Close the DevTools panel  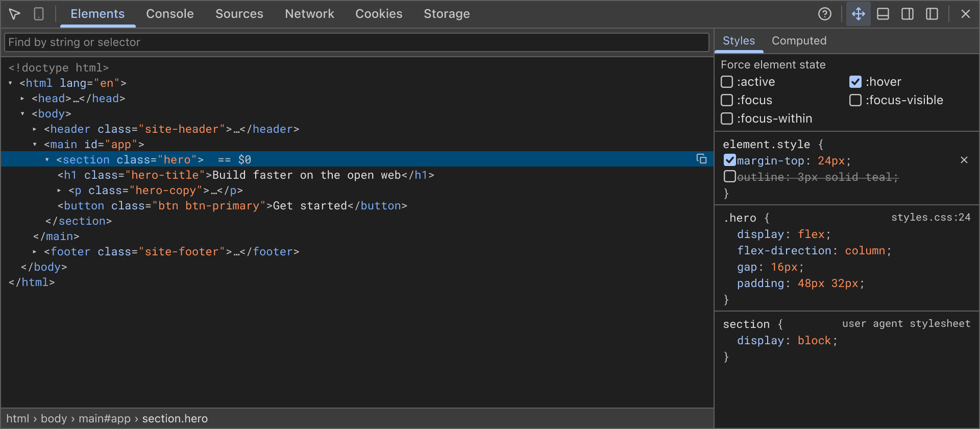pyautogui.click(x=966, y=14)
